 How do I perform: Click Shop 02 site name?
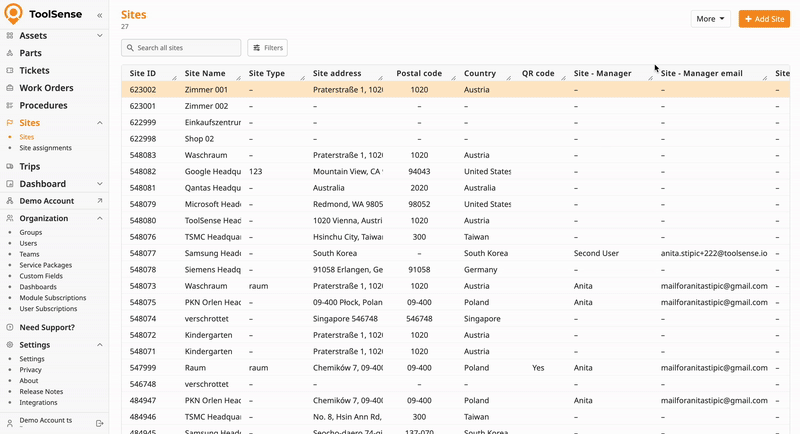(199, 139)
